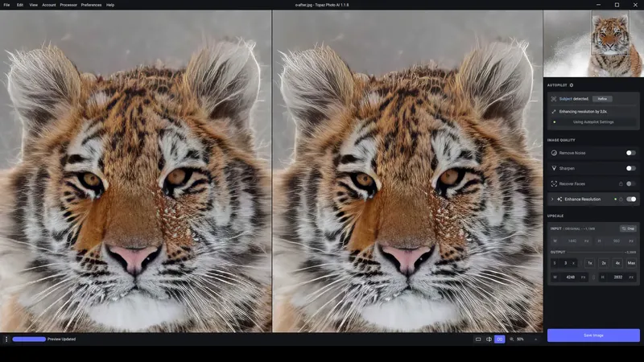Click the aspect ratio link icon
The image size is (644, 362).
pos(593,278)
